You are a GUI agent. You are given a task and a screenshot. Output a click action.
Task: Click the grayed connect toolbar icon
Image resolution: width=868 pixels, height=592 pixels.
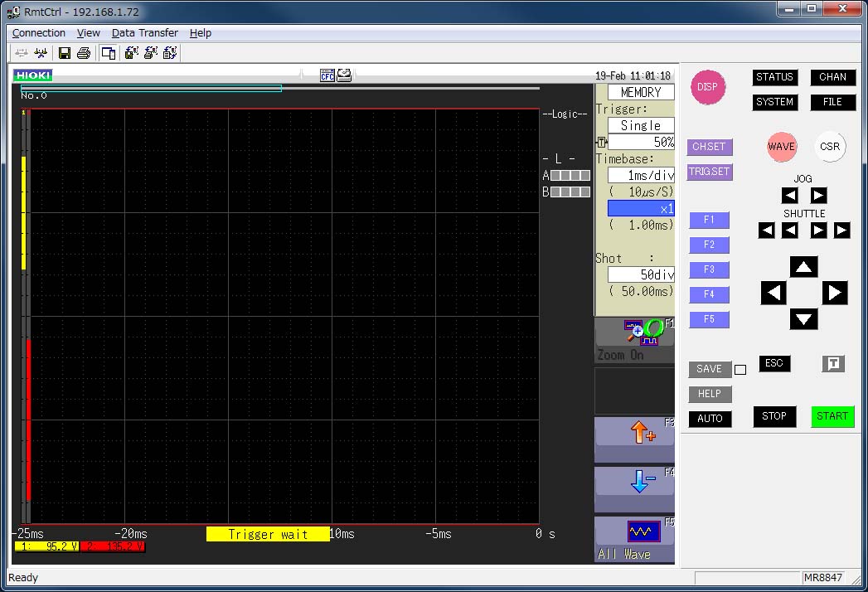(22, 53)
